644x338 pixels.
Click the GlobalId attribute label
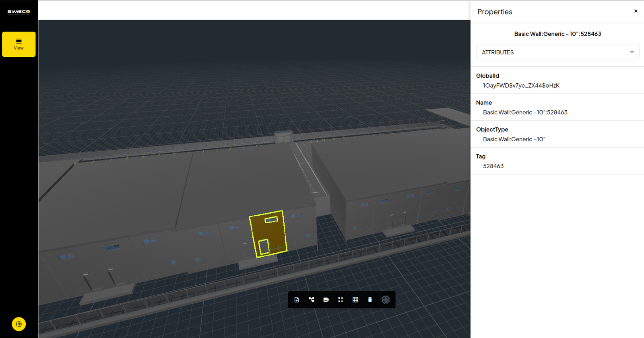pos(487,76)
